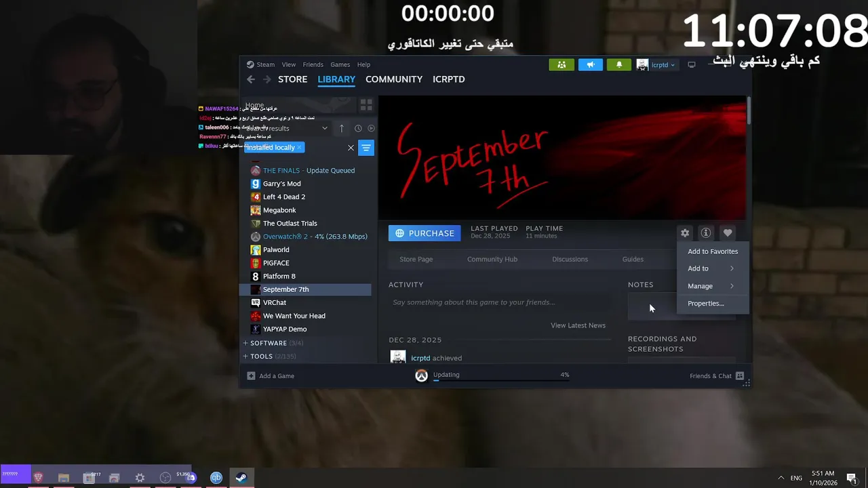Click the activity status input field
Viewport: 868px width, 488px height.
coord(500,302)
